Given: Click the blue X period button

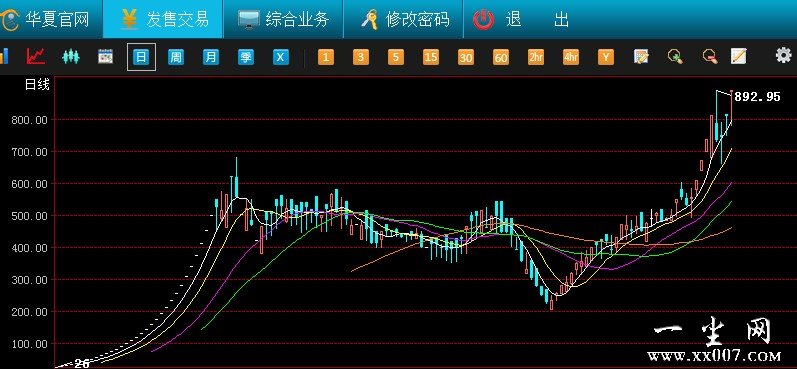Looking at the screenshot, I should pos(280,57).
